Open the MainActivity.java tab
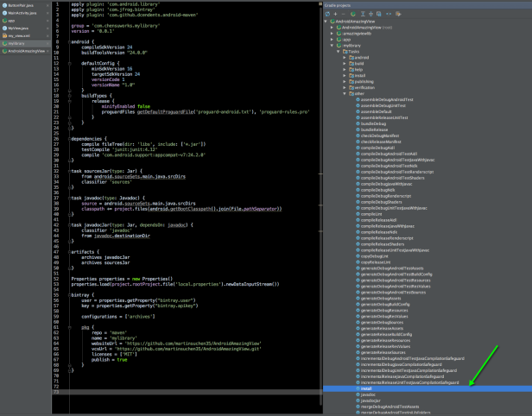The height and width of the screenshot is (416, 532). [x=22, y=12]
